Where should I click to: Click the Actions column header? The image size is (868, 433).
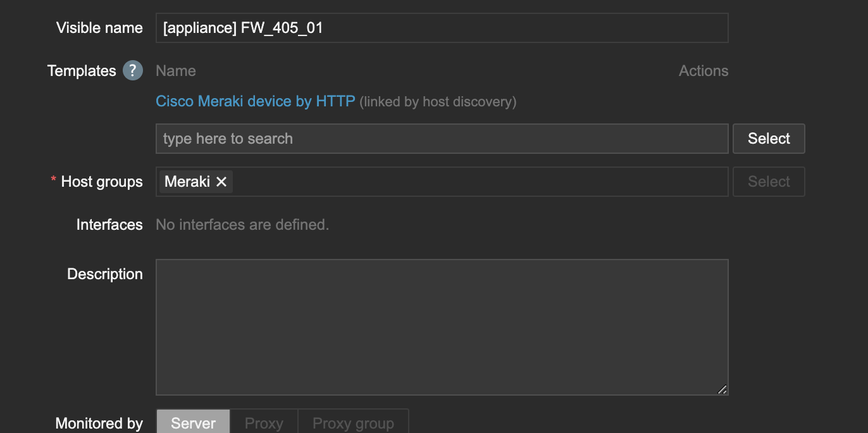coord(703,71)
